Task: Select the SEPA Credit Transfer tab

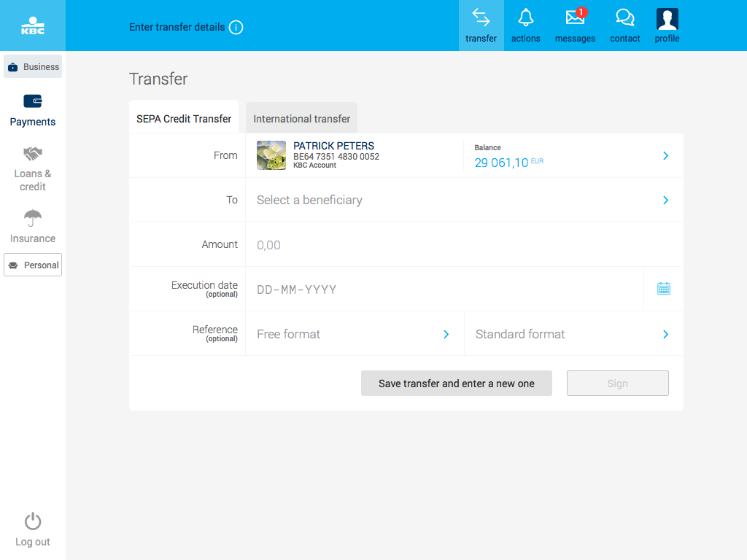Action: (184, 117)
